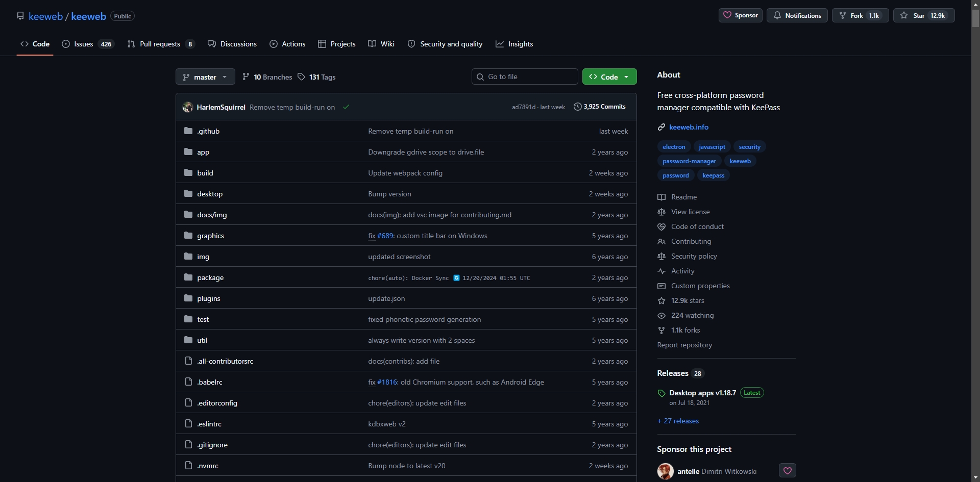
Task: Click the antelle sponsor avatar
Action: click(x=666, y=471)
